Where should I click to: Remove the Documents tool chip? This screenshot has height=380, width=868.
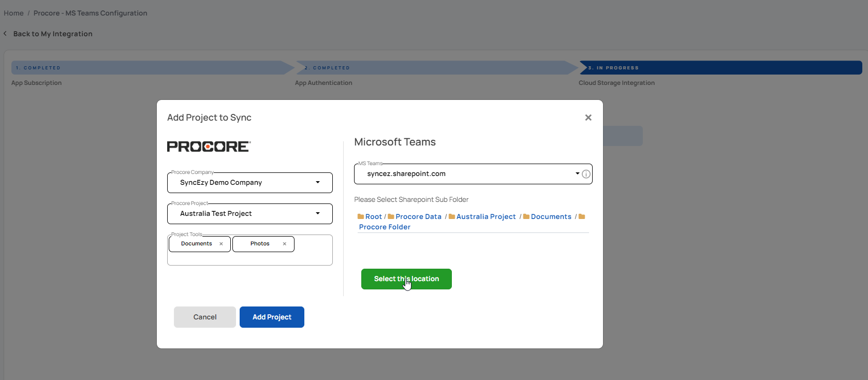[221, 244]
